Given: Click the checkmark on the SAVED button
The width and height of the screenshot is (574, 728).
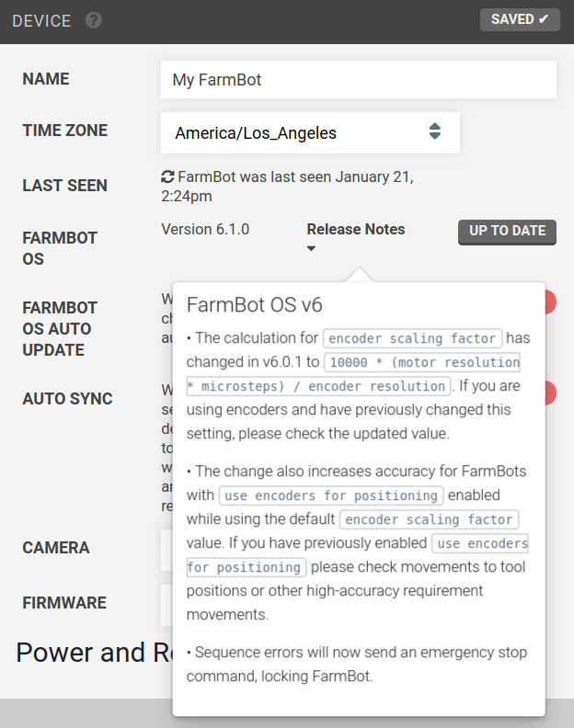Looking at the screenshot, I should 544,19.
